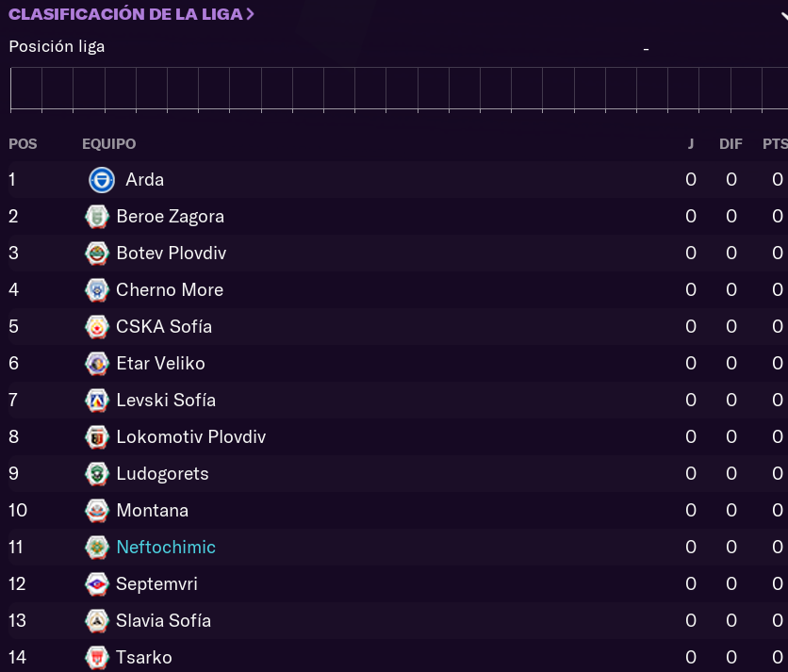
Task: Click the Slavia Sofía club crest
Action: point(96,621)
